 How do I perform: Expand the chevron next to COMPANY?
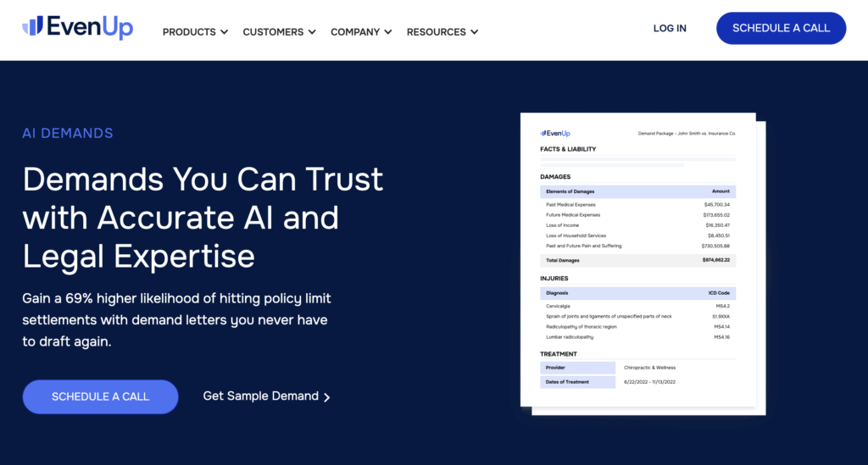(388, 32)
